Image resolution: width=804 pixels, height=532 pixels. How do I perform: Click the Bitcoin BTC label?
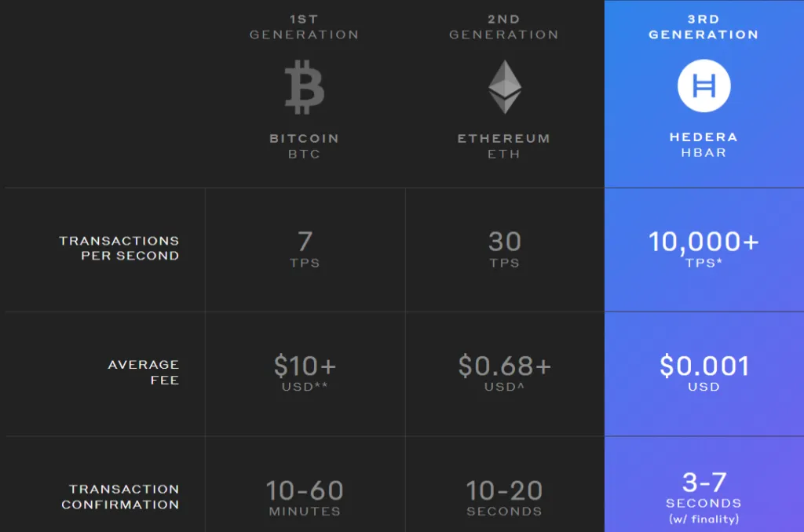304,146
